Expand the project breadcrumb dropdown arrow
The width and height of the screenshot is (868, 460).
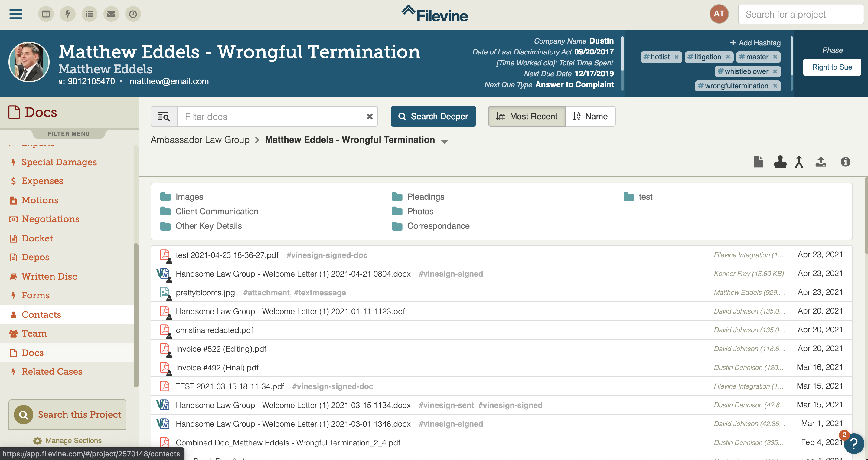tap(445, 142)
